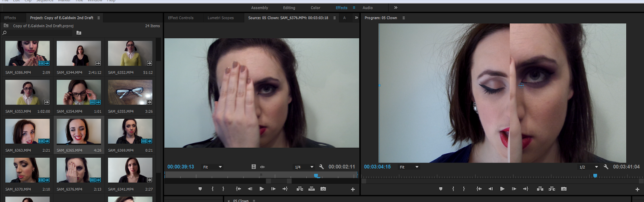This screenshot has width=644, height=202.
Task: Step back one frame in Source monitor
Action: (x=250, y=189)
